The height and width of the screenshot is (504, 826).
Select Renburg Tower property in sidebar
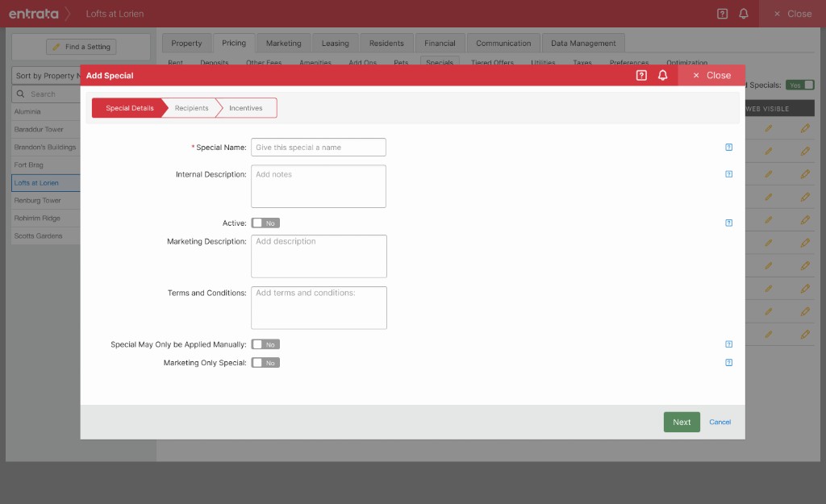[x=46, y=201]
